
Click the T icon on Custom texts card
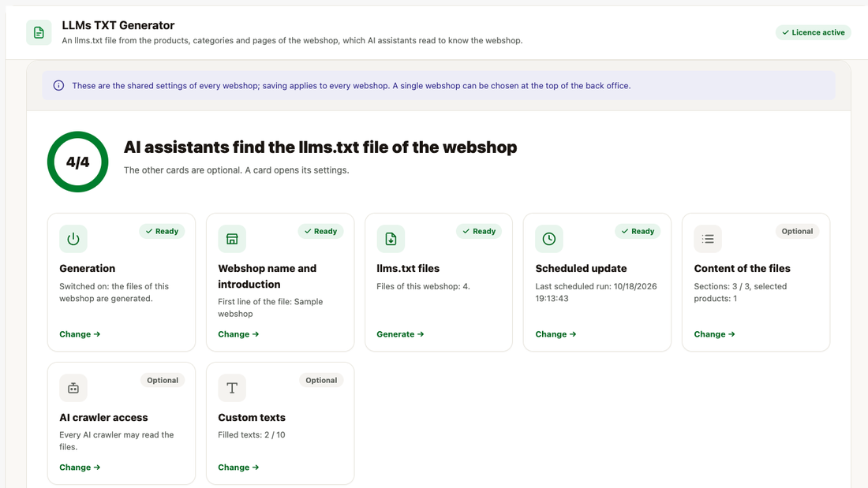[232, 388]
